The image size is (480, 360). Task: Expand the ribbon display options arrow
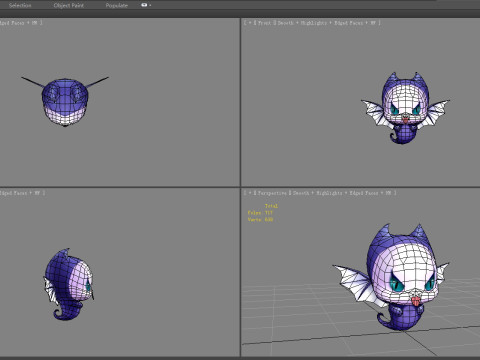[x=150, y=5]
